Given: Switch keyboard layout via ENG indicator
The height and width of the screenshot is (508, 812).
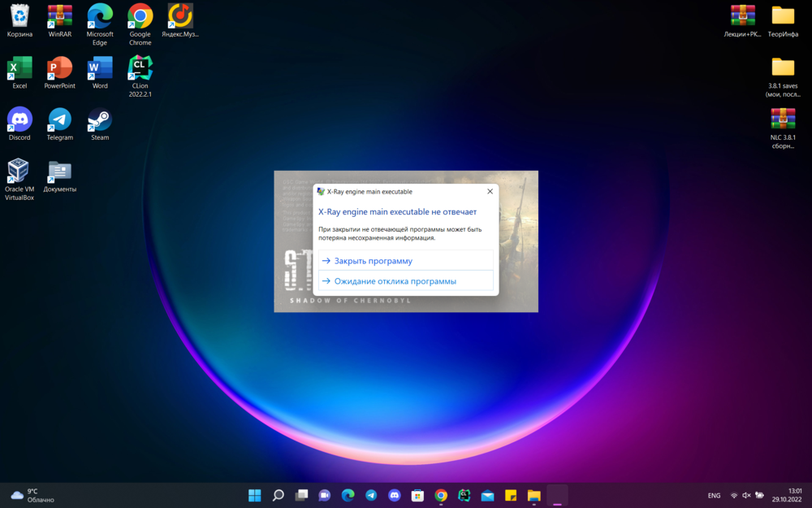Looking at the screenshot, I should 714,495.
